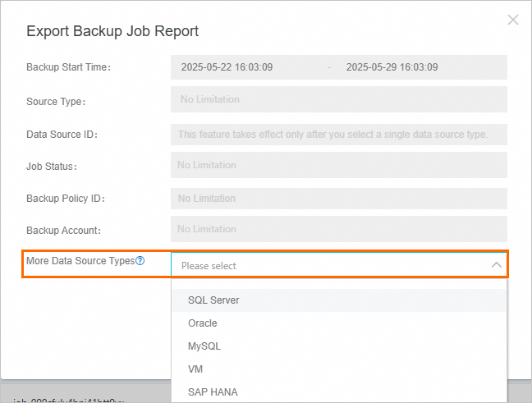Close the Export Backup Job Report dialog
The image size is (532, 403).
coord(513,20)
